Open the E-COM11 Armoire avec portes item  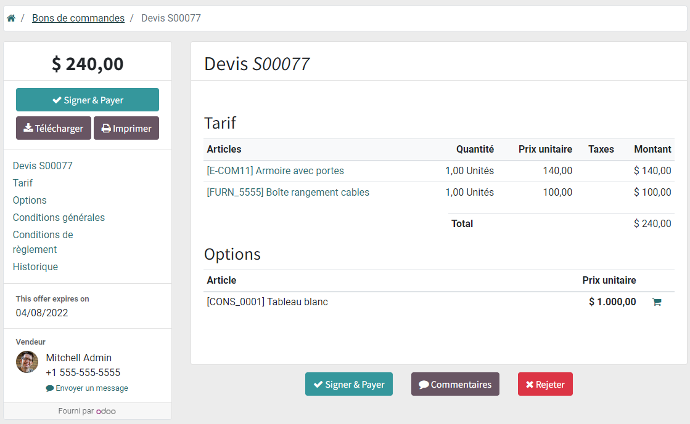[275, 171]
